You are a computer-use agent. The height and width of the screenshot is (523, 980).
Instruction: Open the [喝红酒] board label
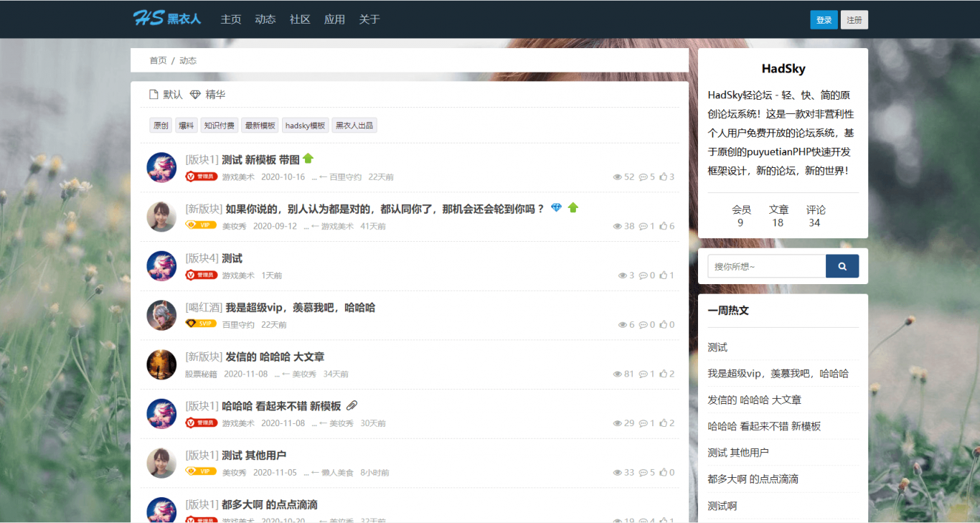point(204,307)
